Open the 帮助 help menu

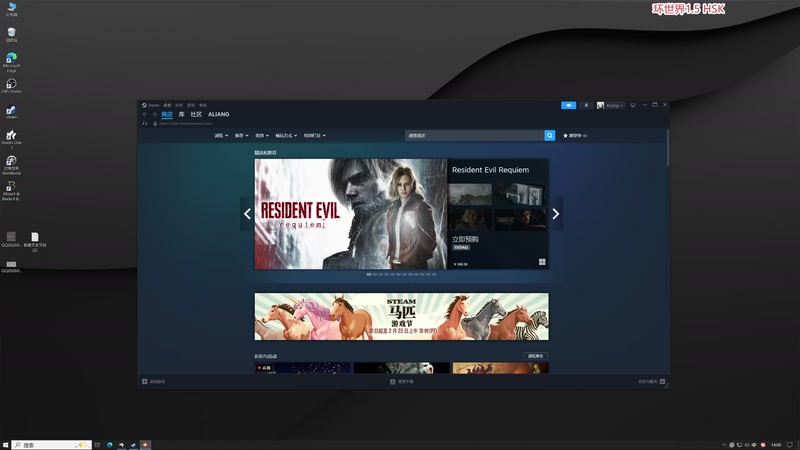(x=203, y=105)
